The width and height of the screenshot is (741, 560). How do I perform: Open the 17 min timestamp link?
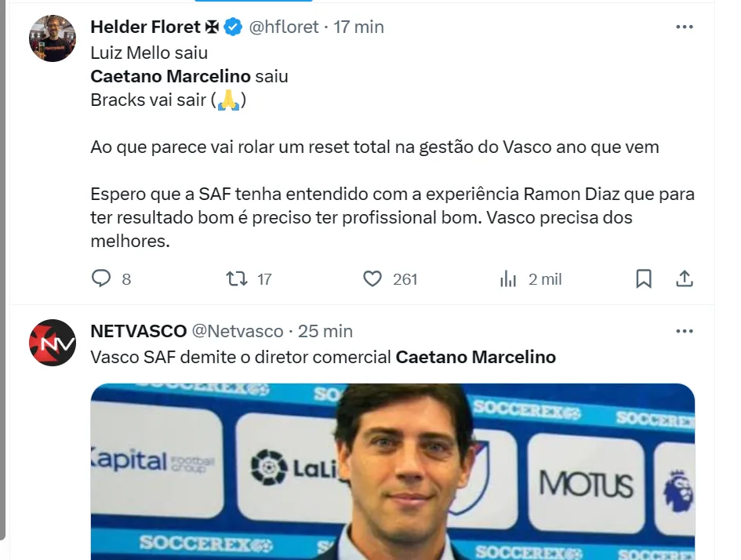[x=359, y=27]
